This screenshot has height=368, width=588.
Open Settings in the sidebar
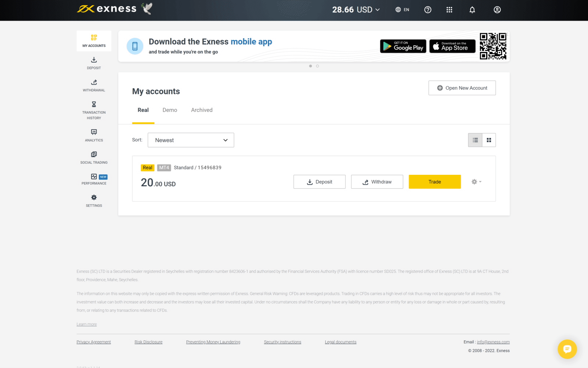(x=94, y=201)
